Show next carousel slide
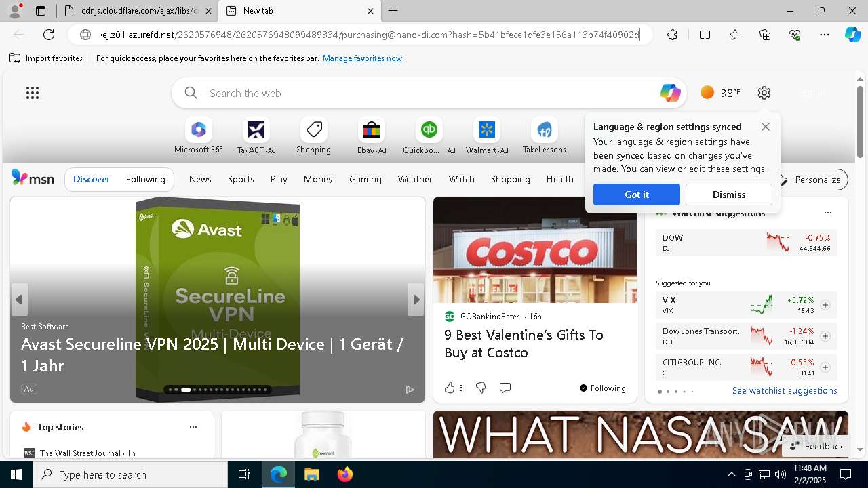 pyautogui.click(x=416, y=300)
